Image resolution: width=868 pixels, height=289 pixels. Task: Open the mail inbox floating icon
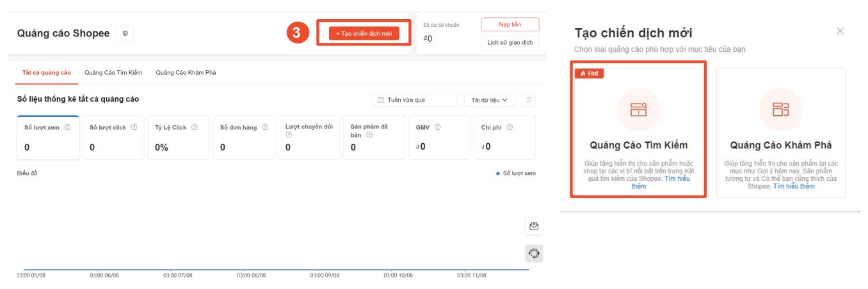(534, 226)
